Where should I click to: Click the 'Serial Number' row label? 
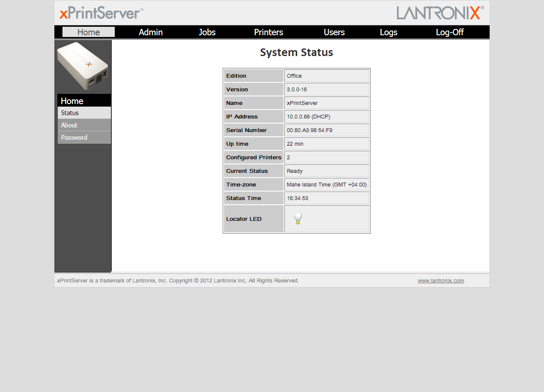click(x=246, y=130)
